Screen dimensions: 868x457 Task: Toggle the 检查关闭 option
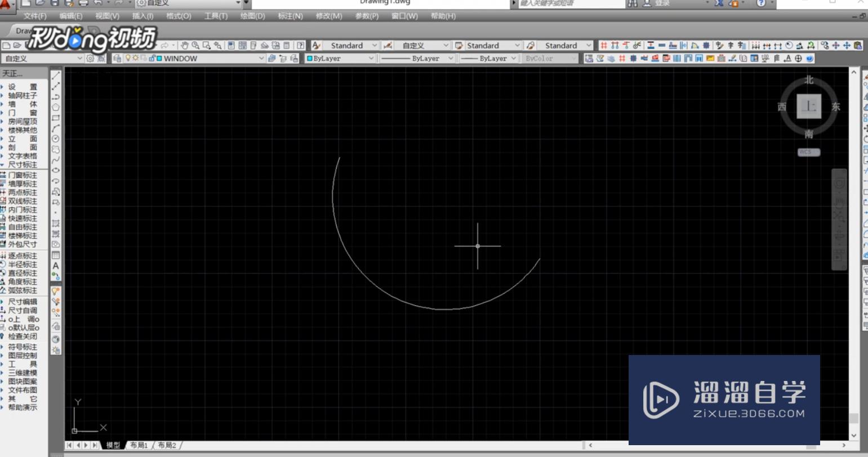(x=23, y=336)
